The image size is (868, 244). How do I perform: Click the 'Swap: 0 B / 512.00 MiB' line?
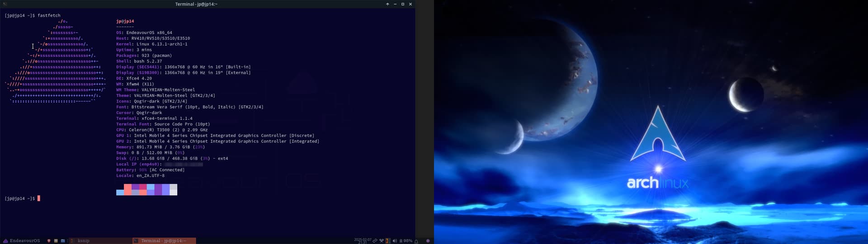[151, 153]
